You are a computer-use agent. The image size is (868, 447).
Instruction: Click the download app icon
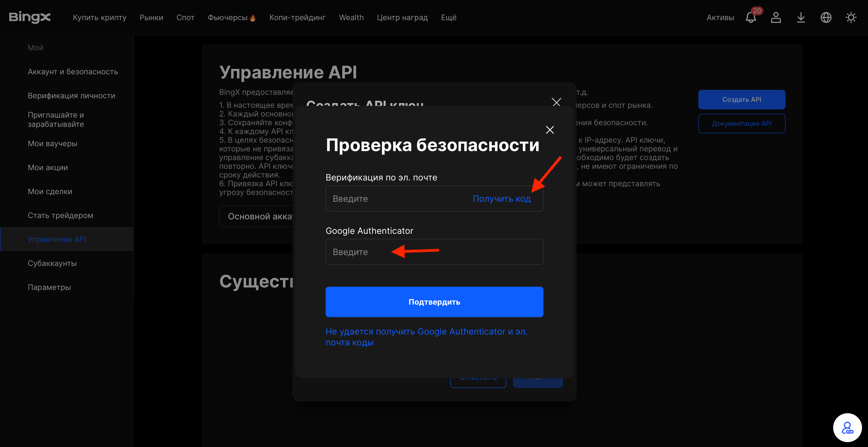pos(801,17)
